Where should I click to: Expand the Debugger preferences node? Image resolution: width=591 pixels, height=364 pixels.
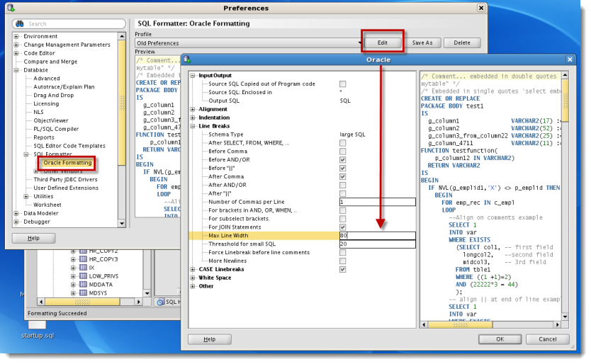point(16,222)
